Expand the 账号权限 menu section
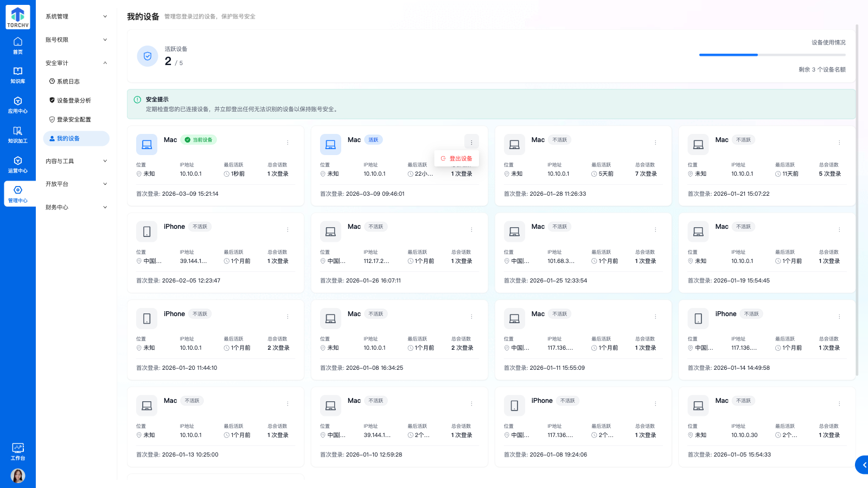868x488 pixels. pos(76,40)
